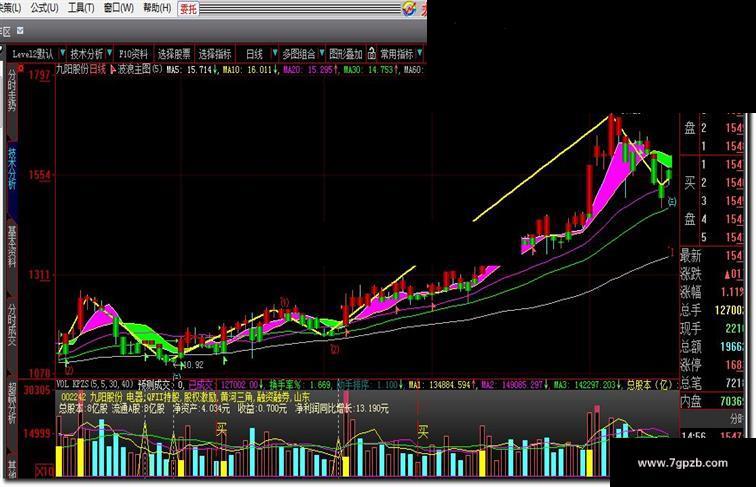Expand the dropdown arrow beside Level2默认
Screen dimensions: 756x487
63,53
